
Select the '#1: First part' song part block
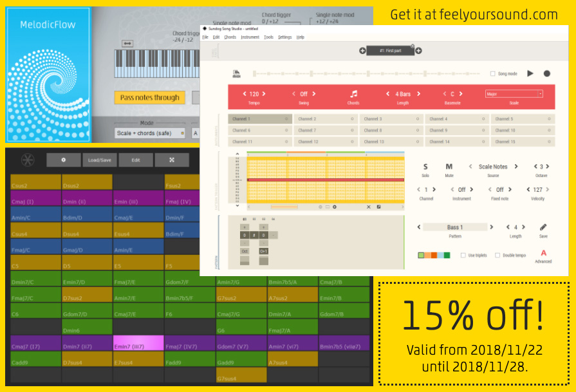click(x=390, y=51)
